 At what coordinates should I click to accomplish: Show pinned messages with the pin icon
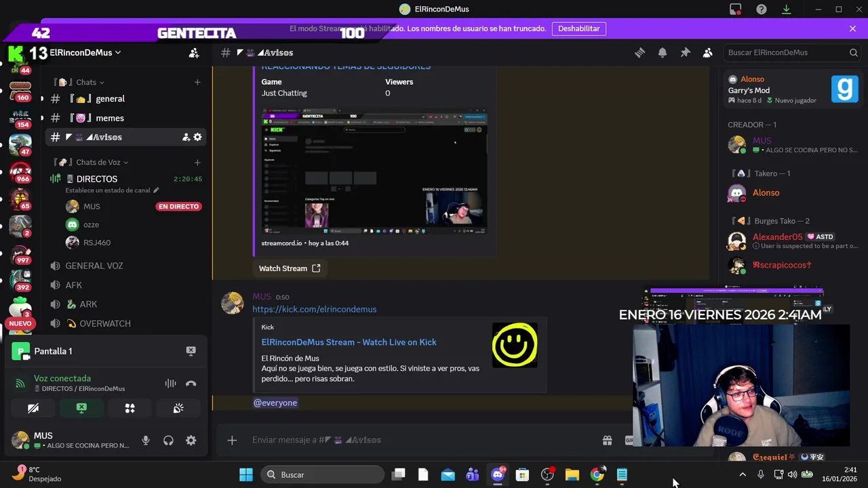point(685,52)
